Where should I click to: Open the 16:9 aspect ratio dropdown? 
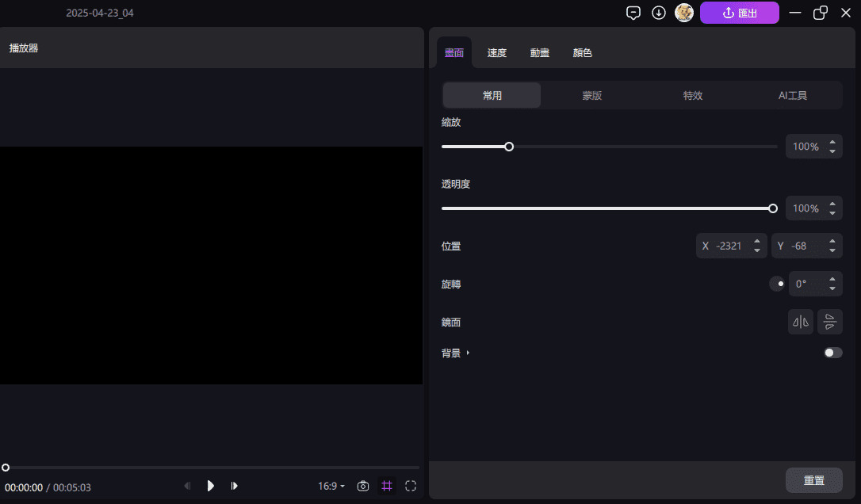click(x=331, y=486)
